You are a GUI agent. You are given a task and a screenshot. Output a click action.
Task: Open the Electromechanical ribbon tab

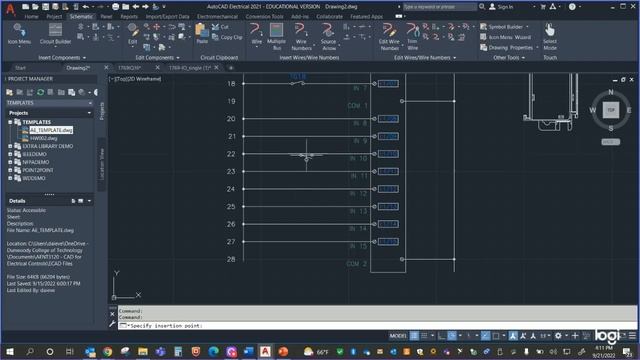tap(217, 17)
